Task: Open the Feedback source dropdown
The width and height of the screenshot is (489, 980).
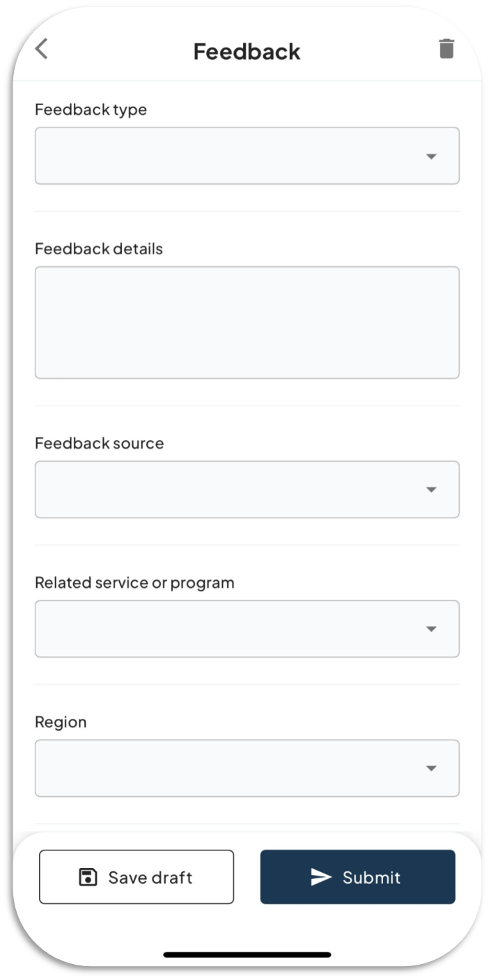Action: tap(247, 489)
